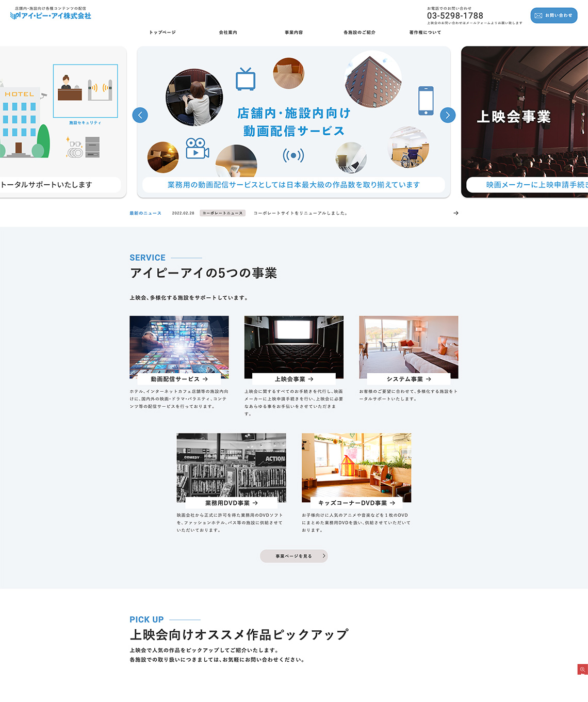Viewport: 588px width, 702px height.
Task: Click the arrow next to the news ticker
Action: click(x=456, y=213)
